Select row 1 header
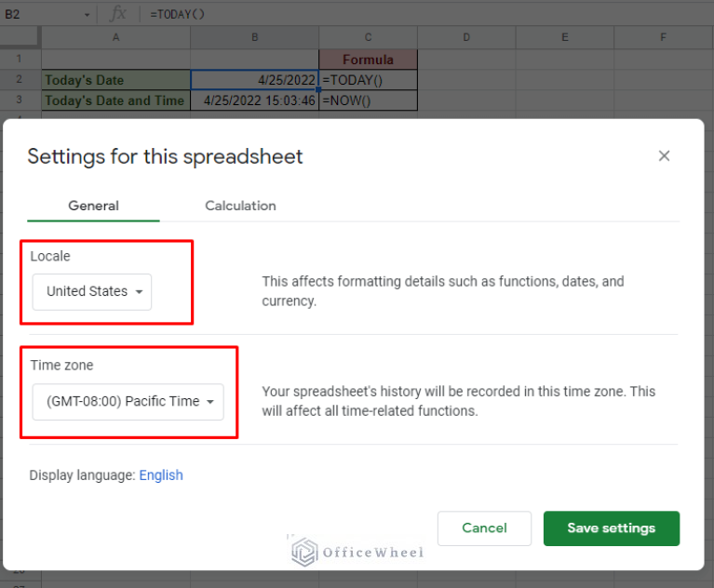This screenshot has height=588, width=714. (x=20, y=59)
